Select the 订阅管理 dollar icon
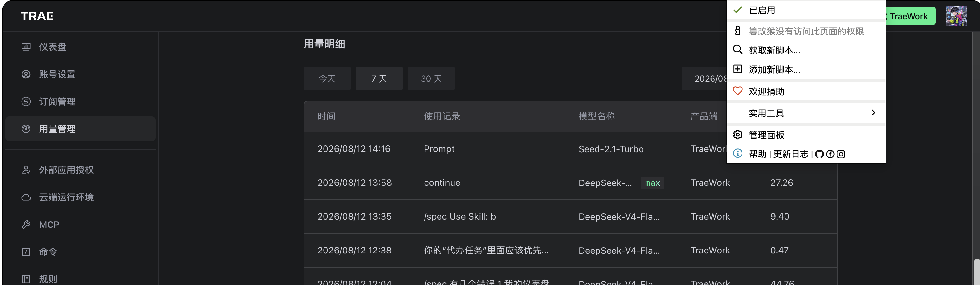Viewport: 980px width, 285px height. [x=26, y=102]
